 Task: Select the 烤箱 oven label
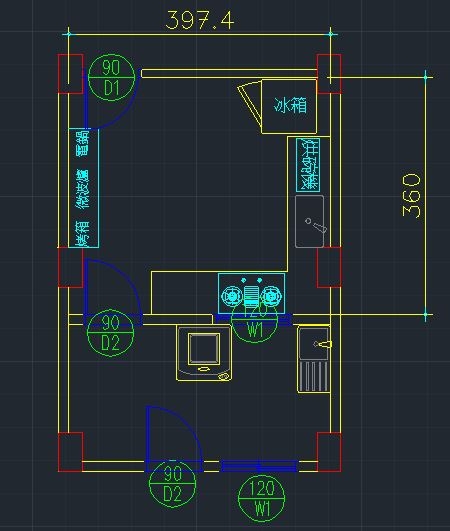(x=83, y=233)
